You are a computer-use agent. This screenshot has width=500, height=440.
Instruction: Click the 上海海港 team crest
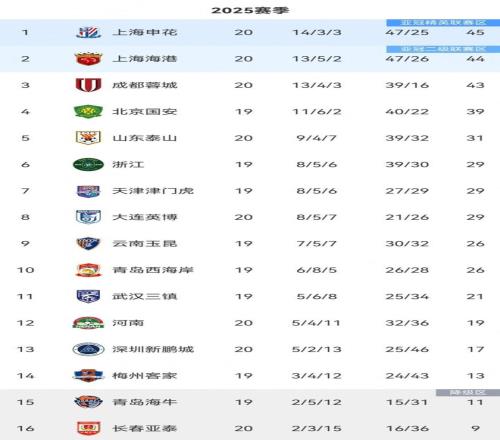88,59
